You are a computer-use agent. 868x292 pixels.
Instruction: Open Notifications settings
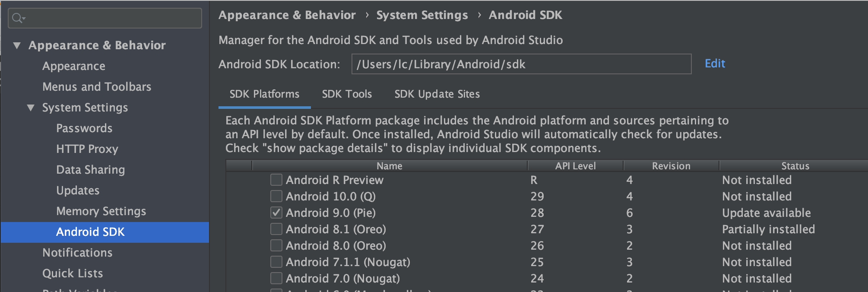(77, 253)
